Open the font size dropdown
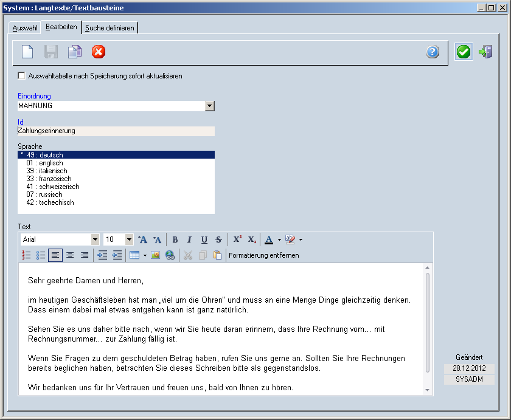Viewport: 511px width, 420px height. [x=129, y=239]
